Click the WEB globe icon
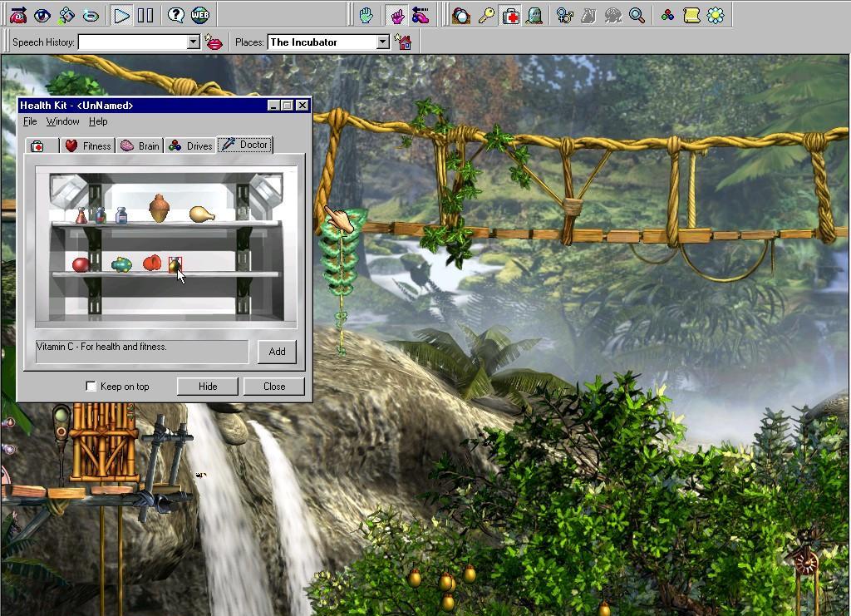The height and width of the screenshot is (616, 851). point(200,15)
